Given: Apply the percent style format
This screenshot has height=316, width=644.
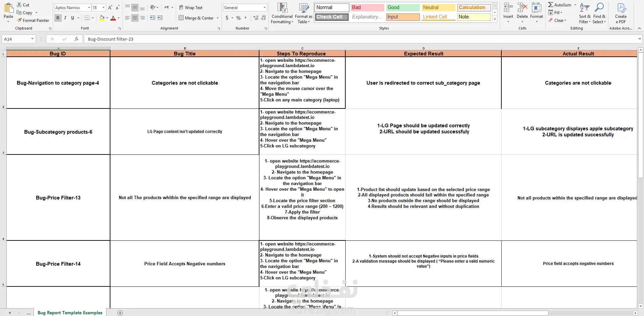Looking at the screenshot, I should (238, 18).
